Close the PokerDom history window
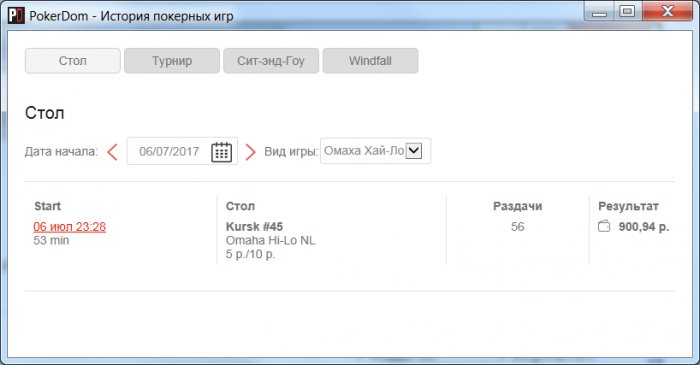This screenshot has width=700, height=365. click(667, 11)
